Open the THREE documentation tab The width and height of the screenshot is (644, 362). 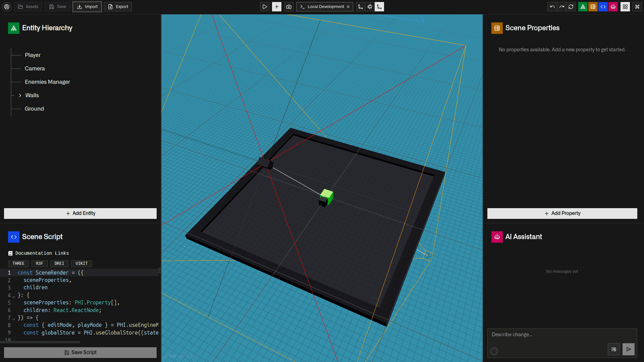point(18,263)
